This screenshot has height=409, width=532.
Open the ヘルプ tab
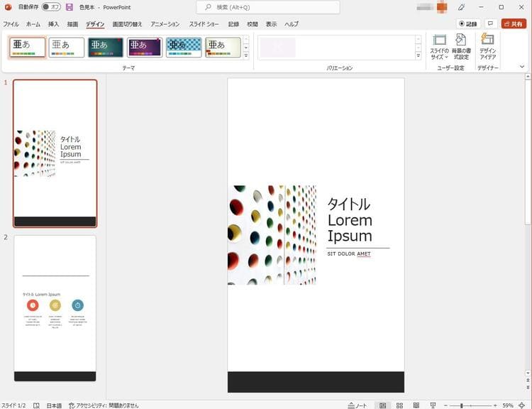pyautogui.click(x=292, y=24)
